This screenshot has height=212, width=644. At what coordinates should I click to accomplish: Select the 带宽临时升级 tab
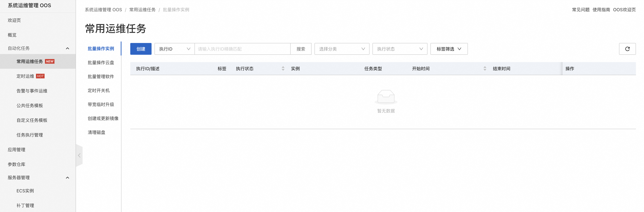[101, 104]
